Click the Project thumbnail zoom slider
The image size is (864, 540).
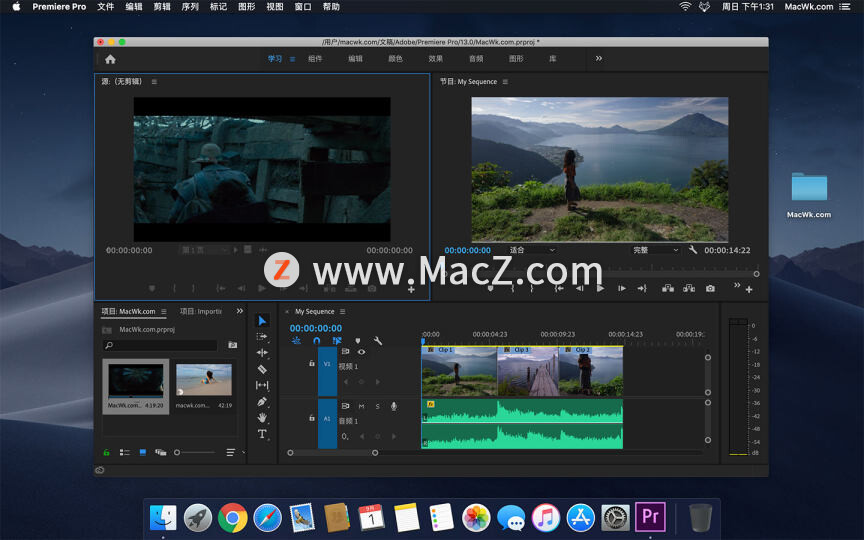coord(195,452)
